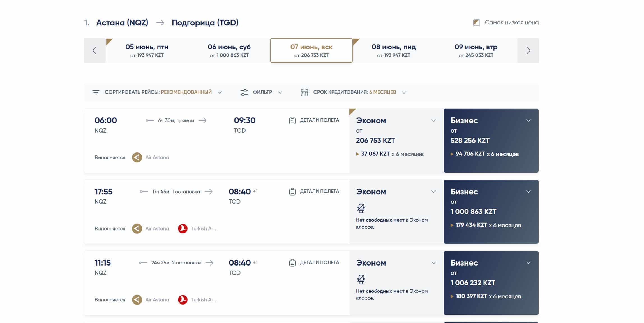The width and height of the screenshot is (644, 323).
Task: Select the 05 июнь, птн date tab
Action: coord(147,50)
